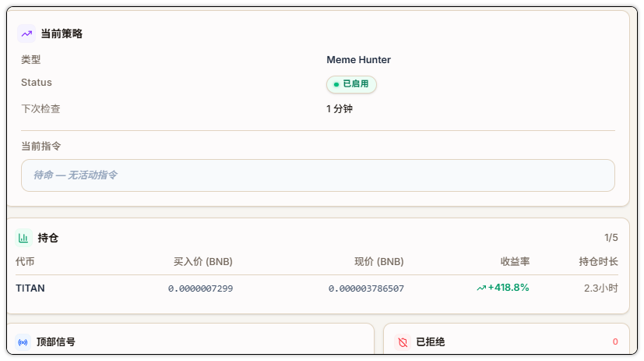Viewport: 644px width, 361px height.
Task: Click the Meme Hunter strategy type value
Action: click(x=358, y=59)
